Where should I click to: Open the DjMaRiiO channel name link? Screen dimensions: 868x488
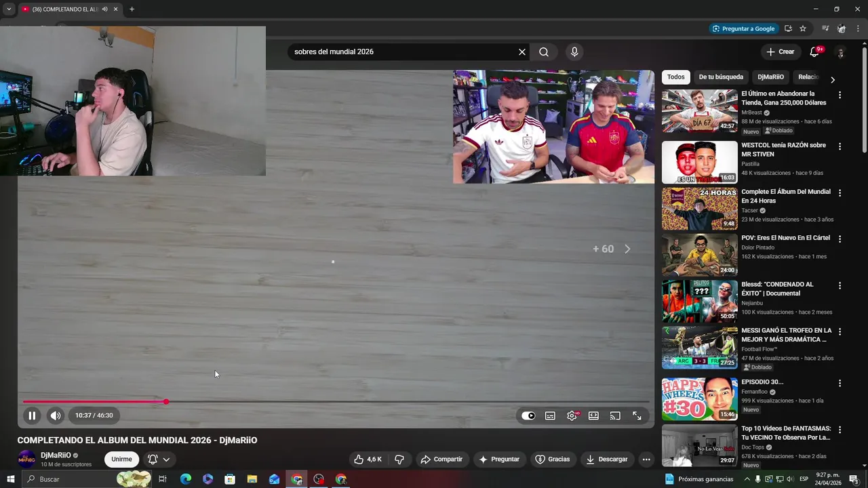coord(56,455)
